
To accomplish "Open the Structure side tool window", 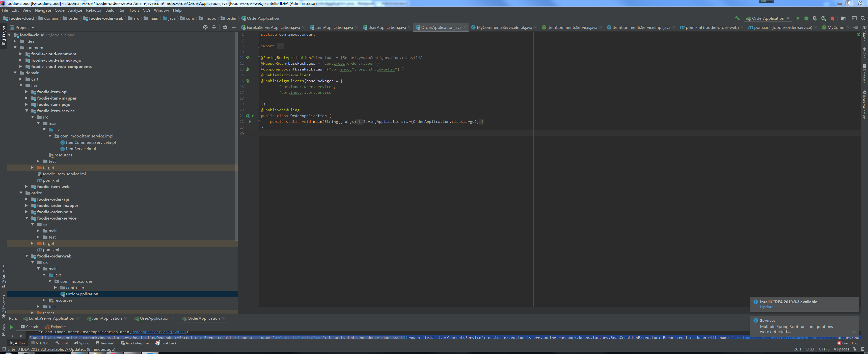I will pos(4,276).
